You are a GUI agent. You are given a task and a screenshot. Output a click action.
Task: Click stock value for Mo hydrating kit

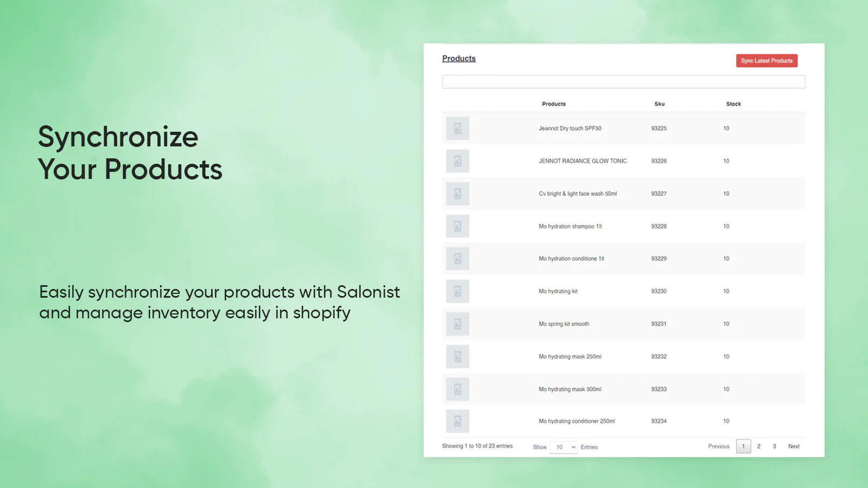click(726, 291)
